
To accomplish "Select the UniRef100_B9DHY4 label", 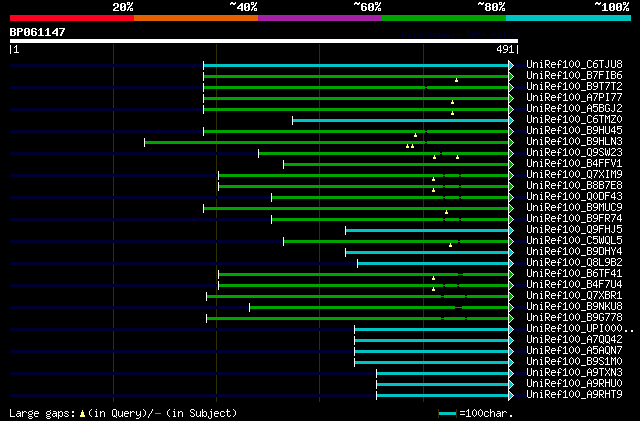I will (x=574, y=252).
